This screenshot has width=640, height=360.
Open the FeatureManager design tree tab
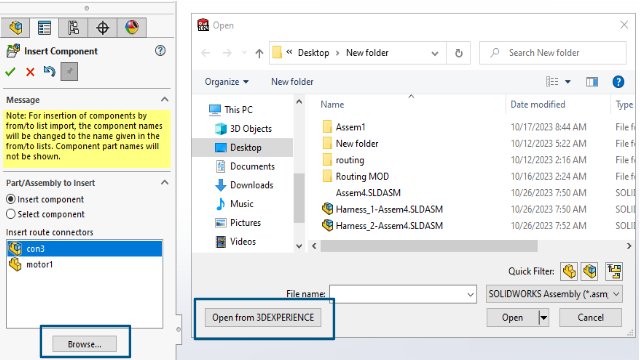[x=15, y=28]
